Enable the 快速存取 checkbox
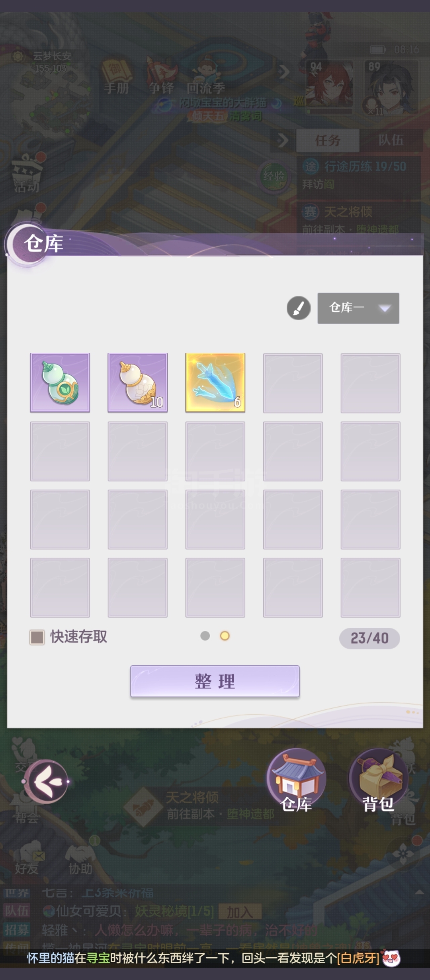Image resolution: width=430 pixels, height=980 pixels. 37,637
